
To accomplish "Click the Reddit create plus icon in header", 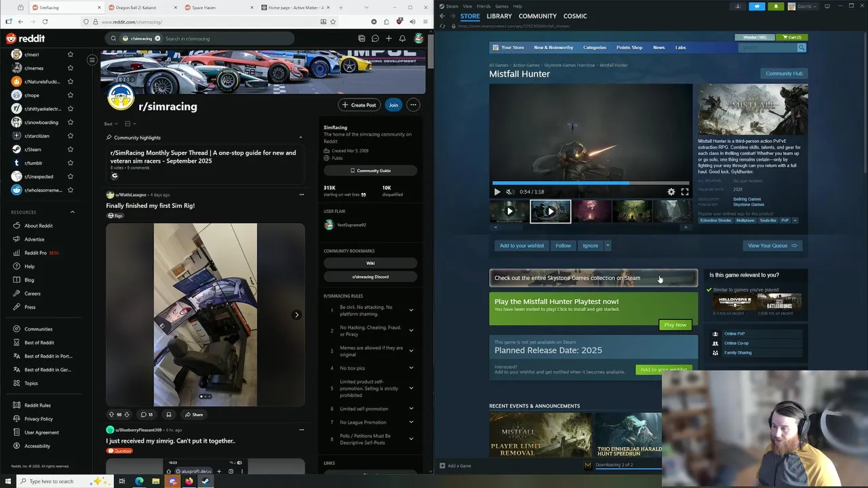I will [389, 39].
